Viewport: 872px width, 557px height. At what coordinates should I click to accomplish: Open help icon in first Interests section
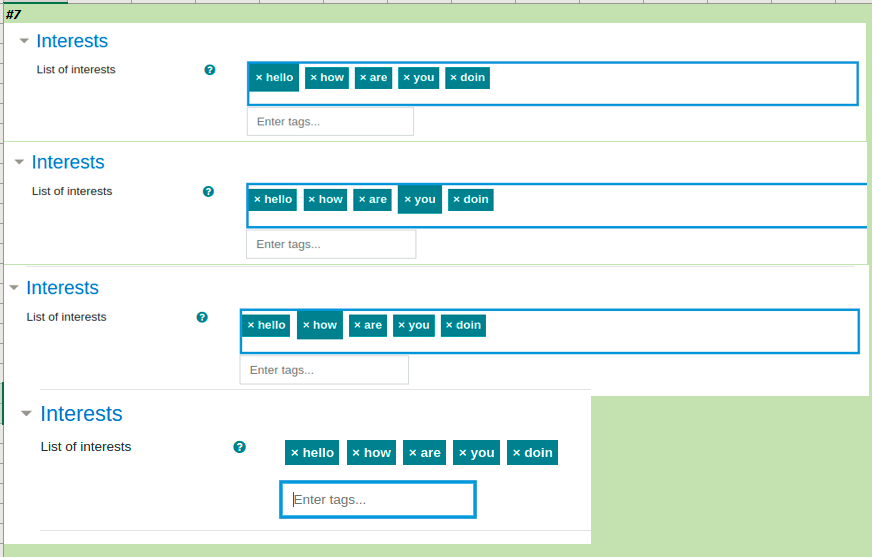coord(210,69)
